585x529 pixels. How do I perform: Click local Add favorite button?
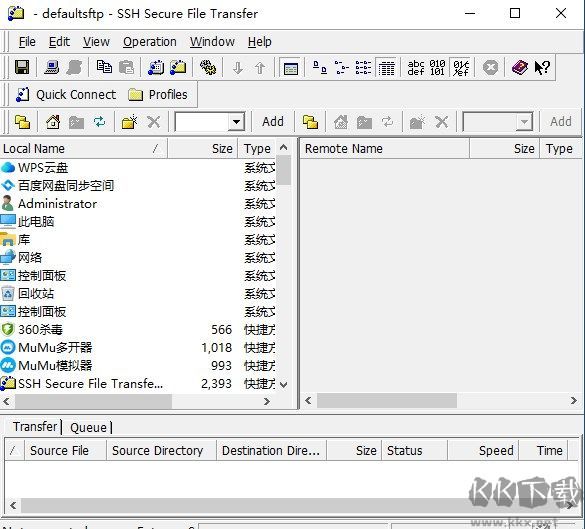click(x=273, y=122)
